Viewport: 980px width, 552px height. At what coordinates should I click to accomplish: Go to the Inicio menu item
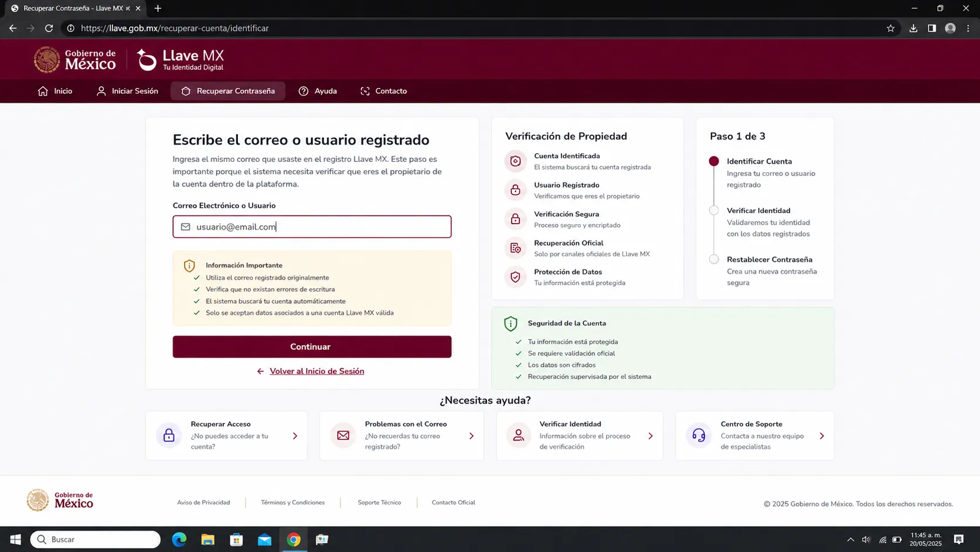pyautogui.click(x=55, y=91)
